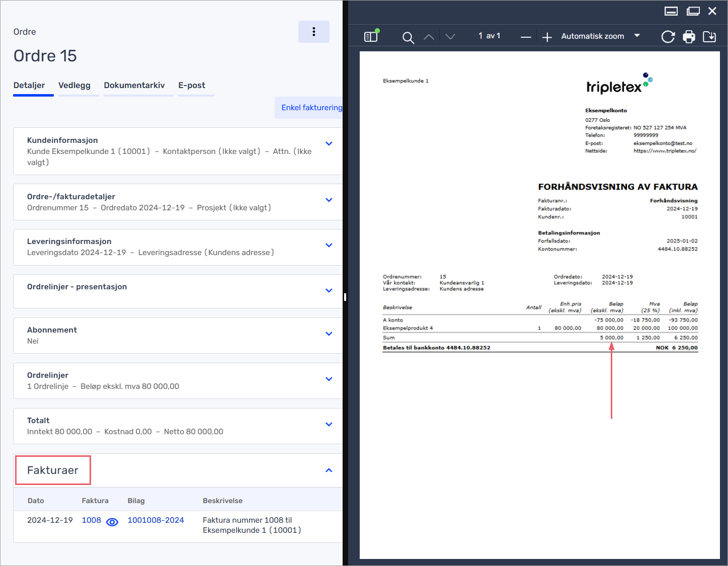Viewport: 728px width, 566px height.
Task: Expand the Ordre-/fakturadetaljer section
Action: [329, 200]
